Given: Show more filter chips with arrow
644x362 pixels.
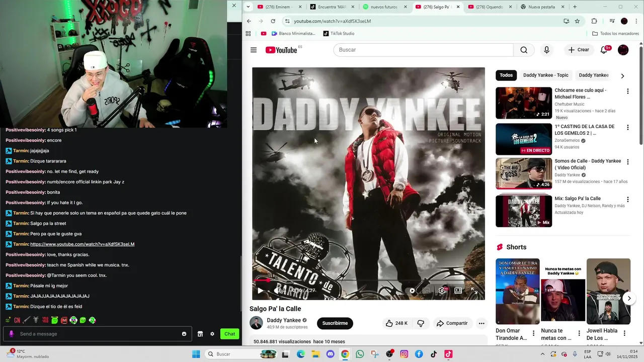Looking at the screenshot, I should pyautogui.click(x=622, y=76).
